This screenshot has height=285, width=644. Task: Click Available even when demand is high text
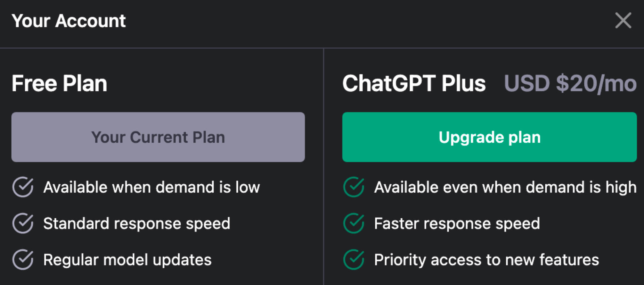click(x=505, y=188)
